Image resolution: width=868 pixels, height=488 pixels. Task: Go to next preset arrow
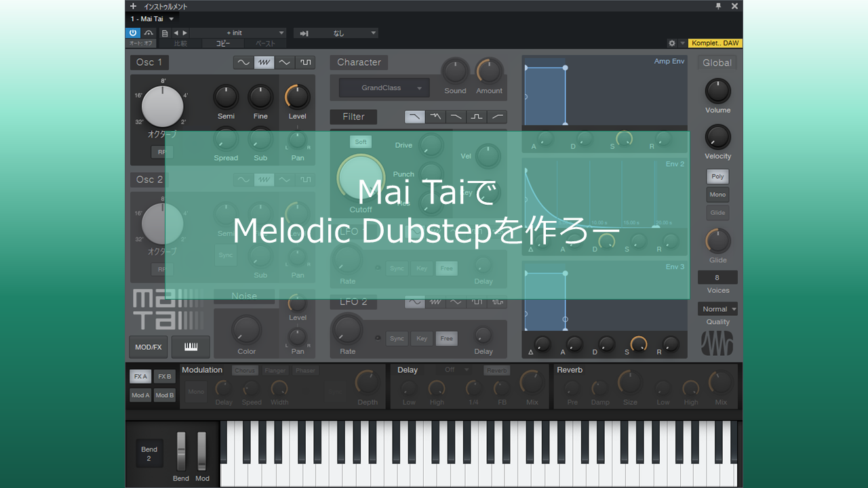(x=184, y=33)
